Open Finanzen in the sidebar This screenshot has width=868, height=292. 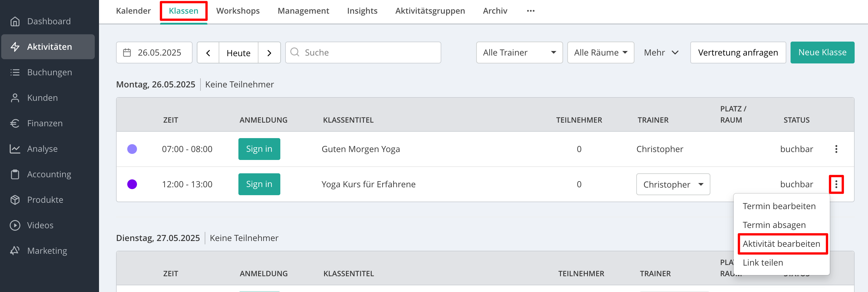(45, 123)
